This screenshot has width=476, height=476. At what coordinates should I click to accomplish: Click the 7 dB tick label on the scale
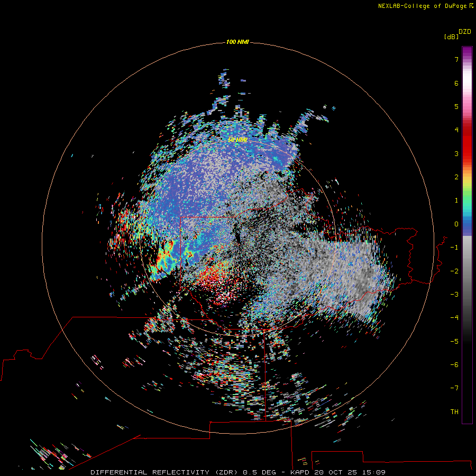pos(456,59)
